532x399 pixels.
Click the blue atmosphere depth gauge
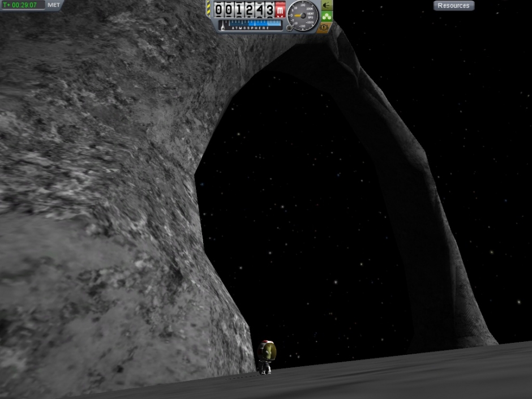[254, 23]
